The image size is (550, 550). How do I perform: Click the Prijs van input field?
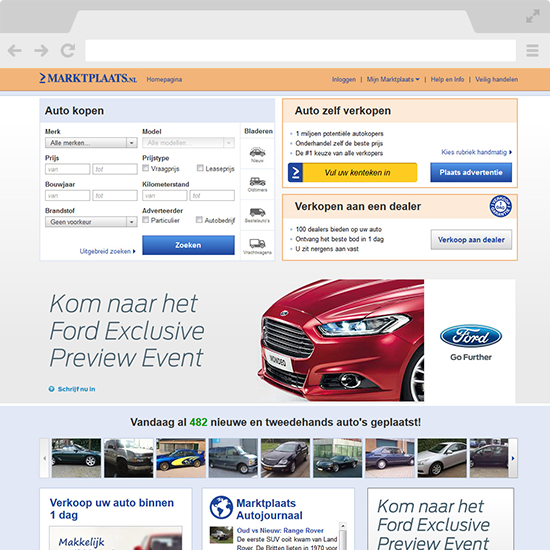tap(67, 169)
